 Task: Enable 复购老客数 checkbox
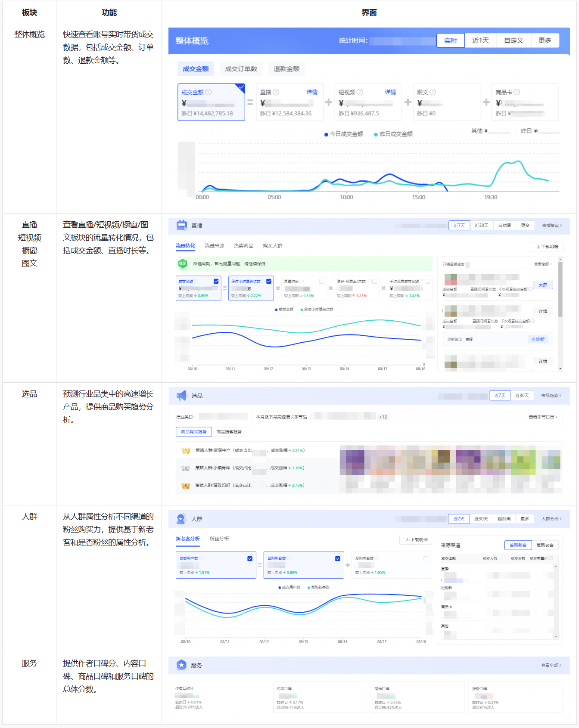426,558
